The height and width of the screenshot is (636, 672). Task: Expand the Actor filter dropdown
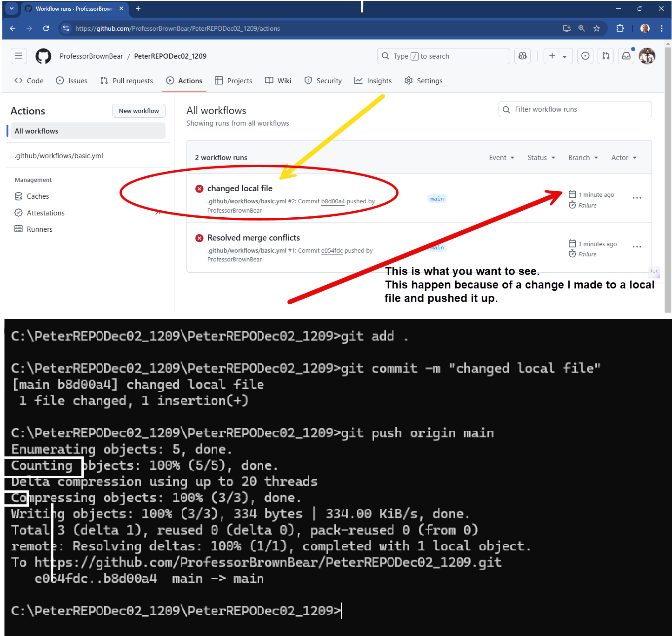point(624,158)
